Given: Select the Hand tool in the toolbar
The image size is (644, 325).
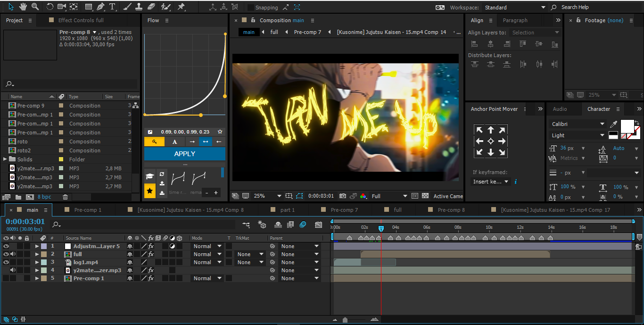Looking at the screenshot, I should (23, 7).
